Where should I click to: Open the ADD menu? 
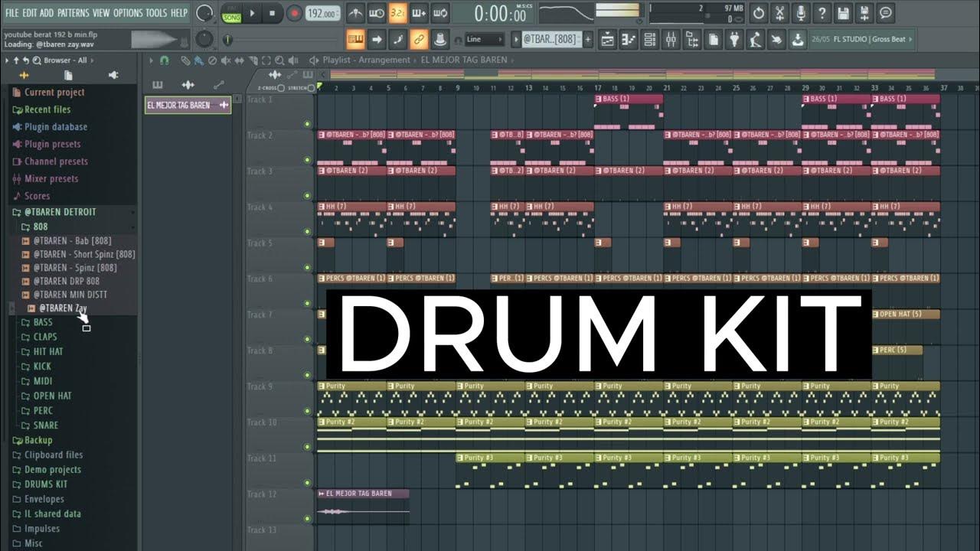47,13
